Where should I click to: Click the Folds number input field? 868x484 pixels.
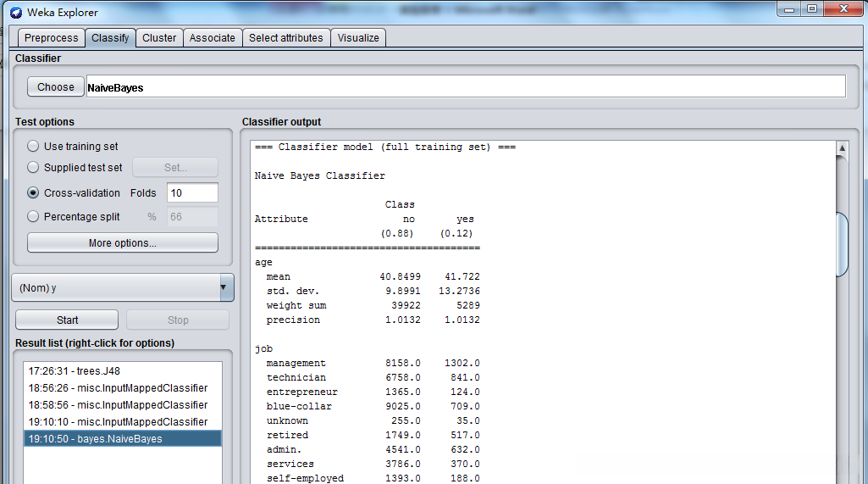click(192, 192)
